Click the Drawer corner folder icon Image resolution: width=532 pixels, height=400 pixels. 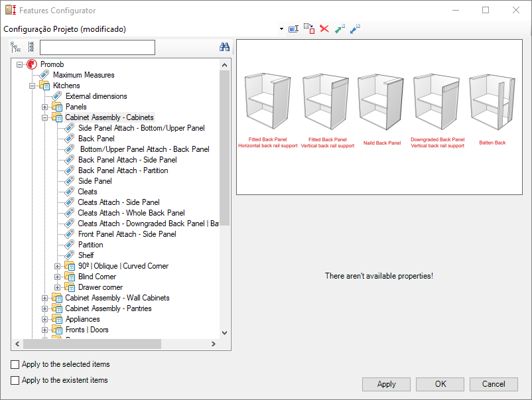70,287
